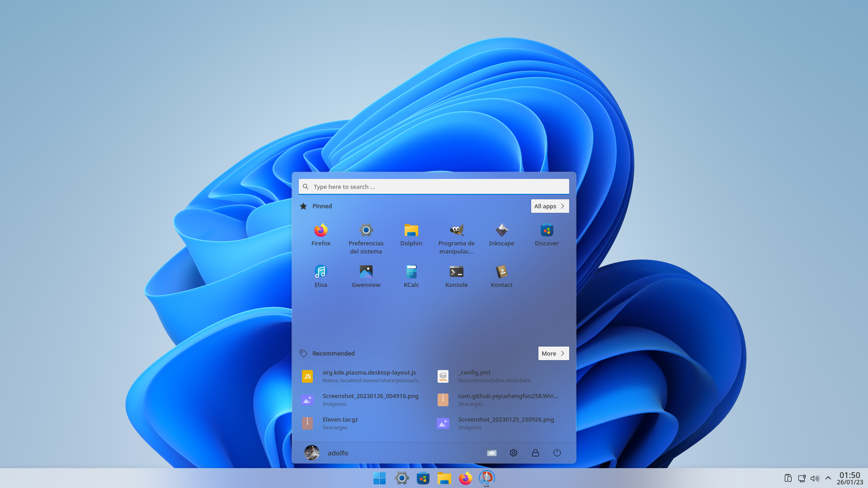Open Gwenview image viewer
This screenshot has width=868, height=488.
click(x=366, y=276)
